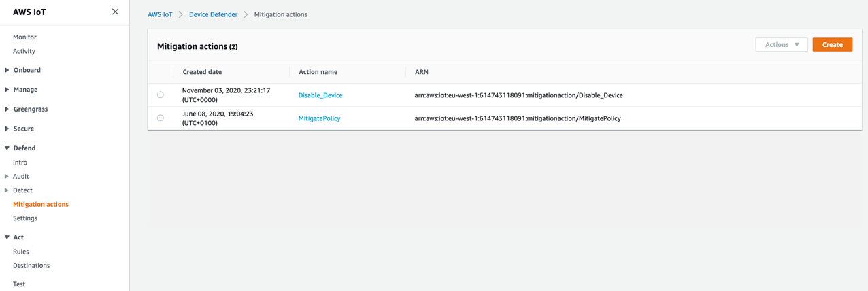Go to Device Defender breadcrumb
This screenshot has height=291, width=868.
pyautogui.click(x=214, y=14)
